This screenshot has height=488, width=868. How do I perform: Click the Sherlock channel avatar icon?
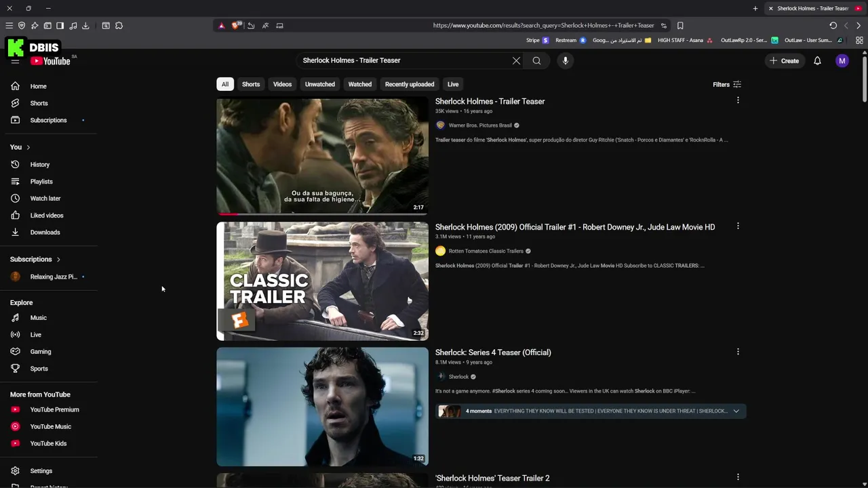click(x=440, y=377)
